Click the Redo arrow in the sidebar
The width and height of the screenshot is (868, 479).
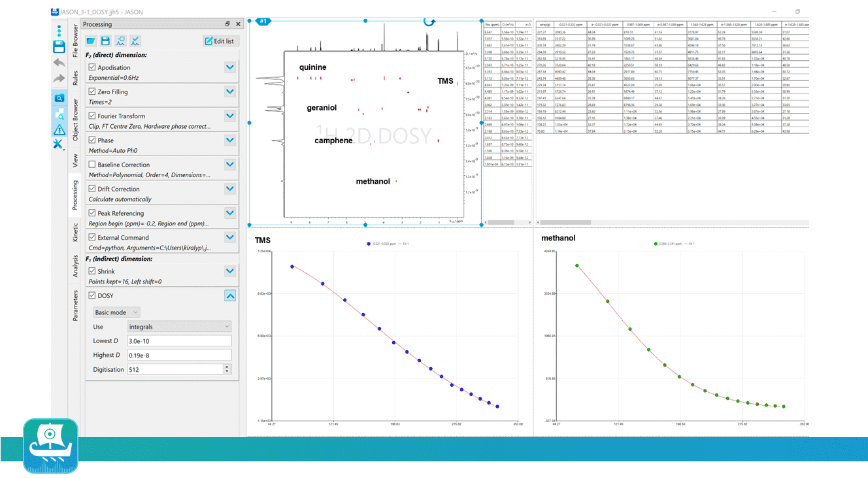[58, 78]
